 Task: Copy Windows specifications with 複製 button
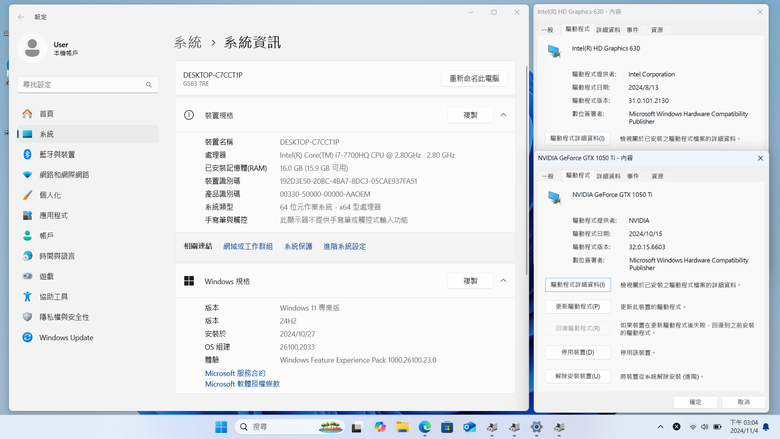click(x=470, y=281)
